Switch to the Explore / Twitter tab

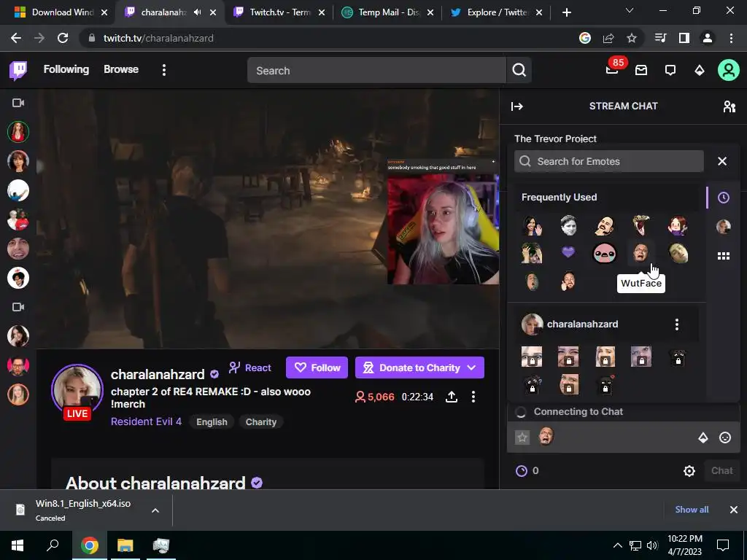coord(498,12)
